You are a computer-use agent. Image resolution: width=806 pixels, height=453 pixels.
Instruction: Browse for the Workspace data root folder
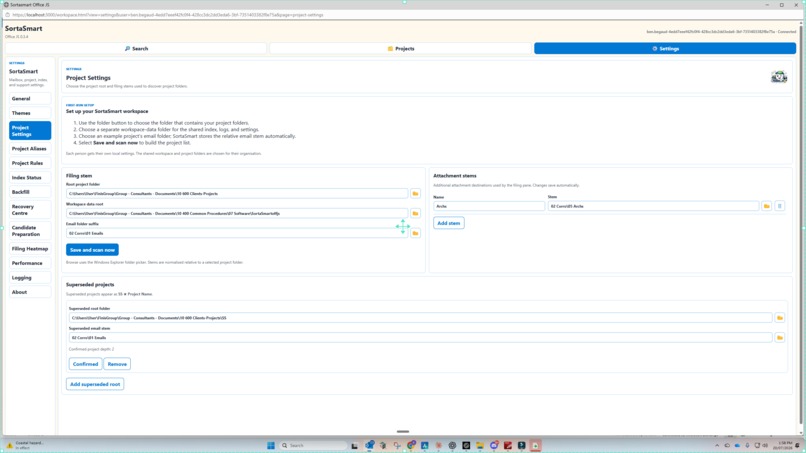point(415,213)
